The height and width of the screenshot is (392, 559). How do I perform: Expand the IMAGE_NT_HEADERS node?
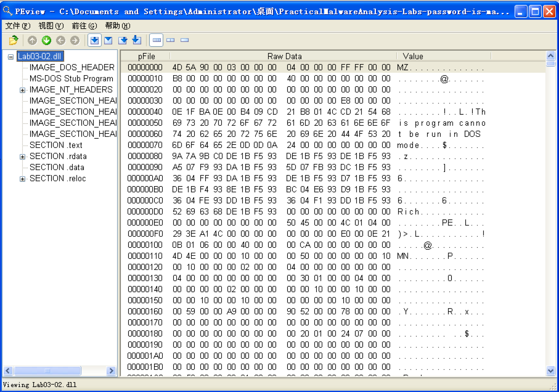pyautogui.click(x=23, y=90)
